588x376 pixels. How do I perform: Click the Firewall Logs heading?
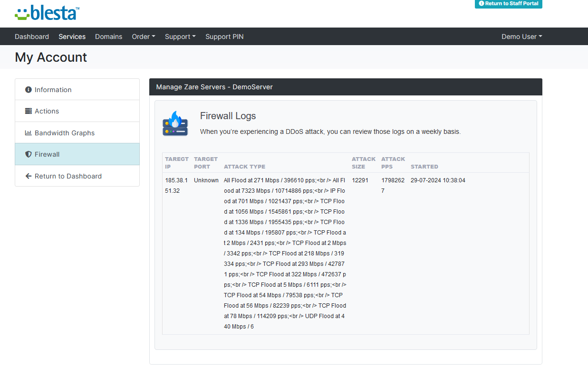click(228, 116)
